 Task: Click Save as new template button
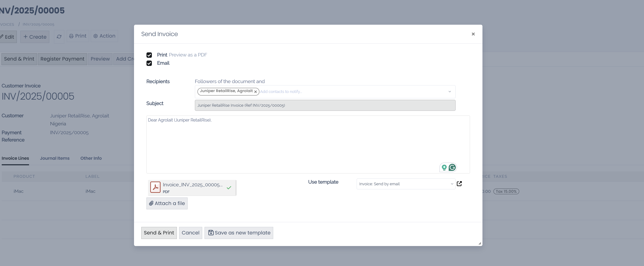[x=239, y=233]
